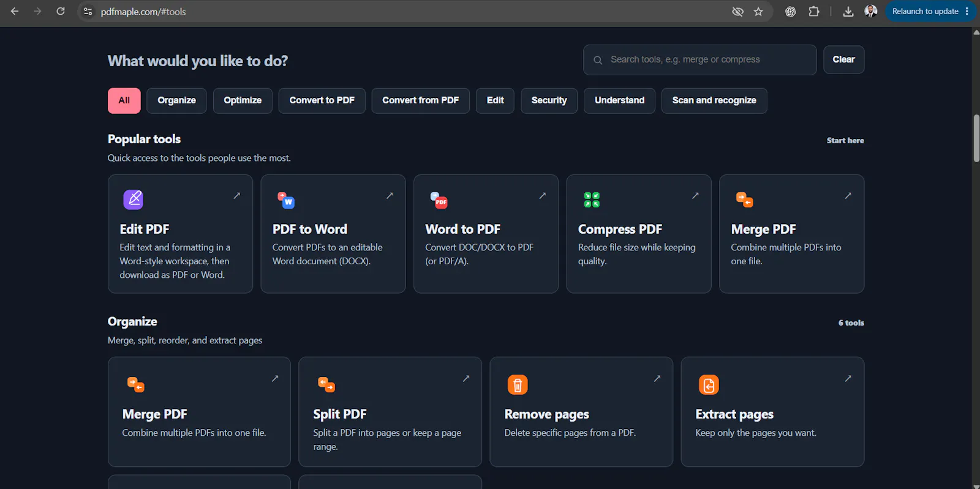Go forward with browser forward arrow
Screen dimensions: 980x489
(x=37, y=11)
